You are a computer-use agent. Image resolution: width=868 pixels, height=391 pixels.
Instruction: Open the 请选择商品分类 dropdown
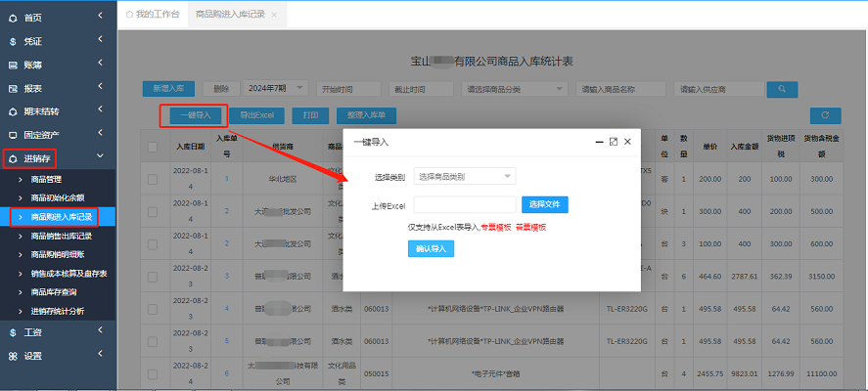(x=515, y=89)
